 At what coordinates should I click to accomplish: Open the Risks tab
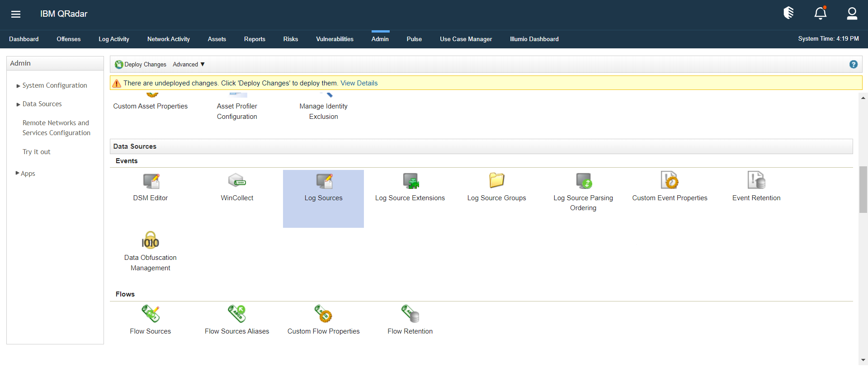pyautogui.click(x=291, y=39)
